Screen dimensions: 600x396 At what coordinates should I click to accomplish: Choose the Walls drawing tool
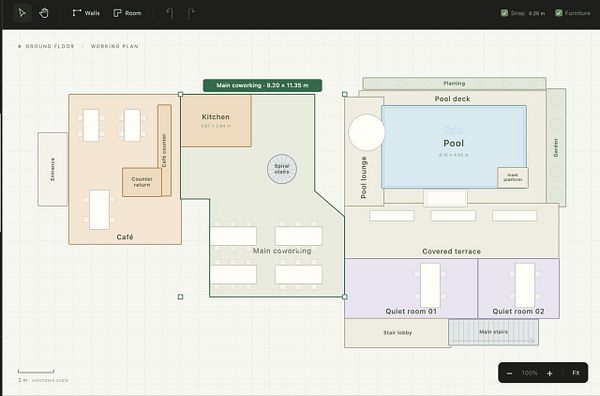click(x=86, y=13)
